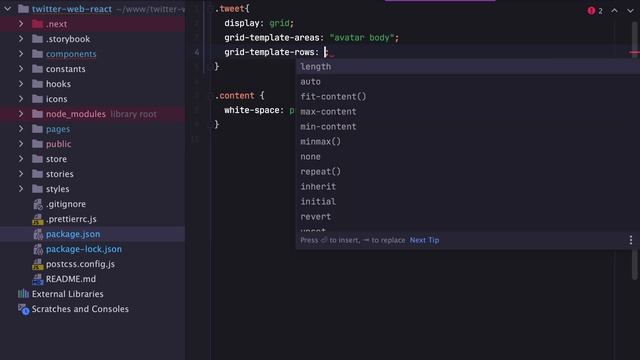Expand the stories folder chevron
The height and width of the screenshot is (360, 640).
coord(20,174)
